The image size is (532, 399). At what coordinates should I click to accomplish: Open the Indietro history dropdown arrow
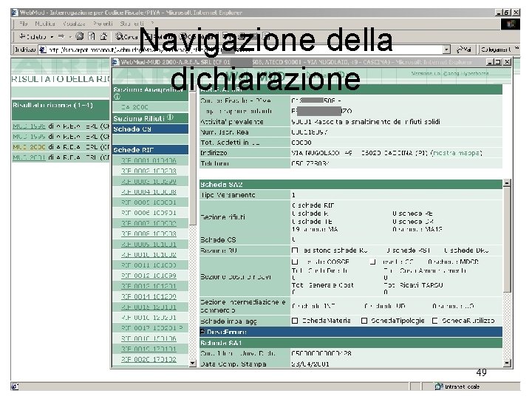point(52,37)
